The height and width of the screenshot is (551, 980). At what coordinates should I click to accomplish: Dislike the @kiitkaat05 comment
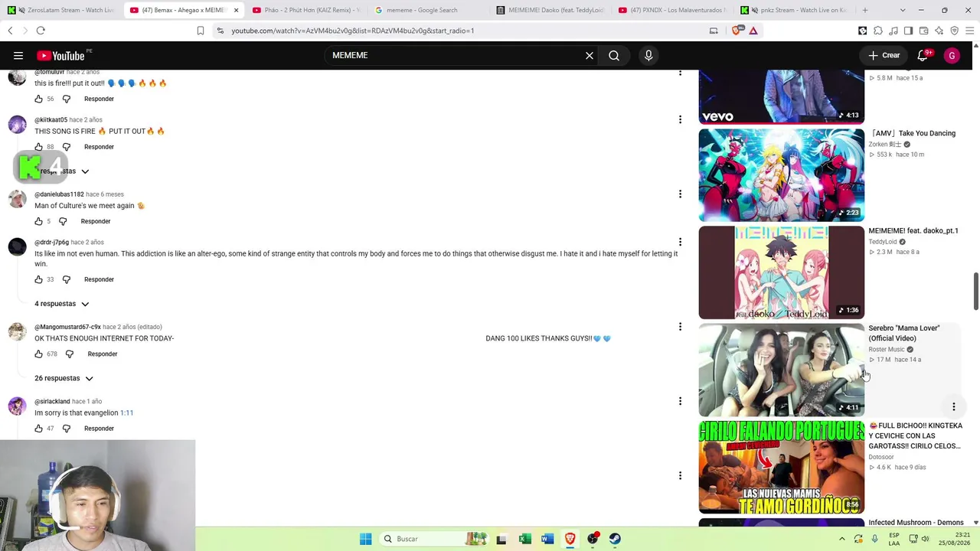point(67,147)
